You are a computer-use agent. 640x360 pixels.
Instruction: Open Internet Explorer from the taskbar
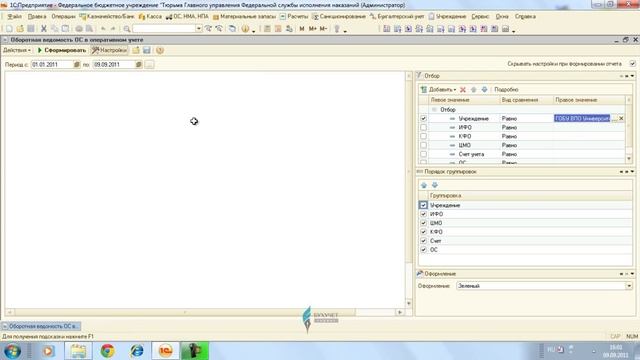coord(137,351)
